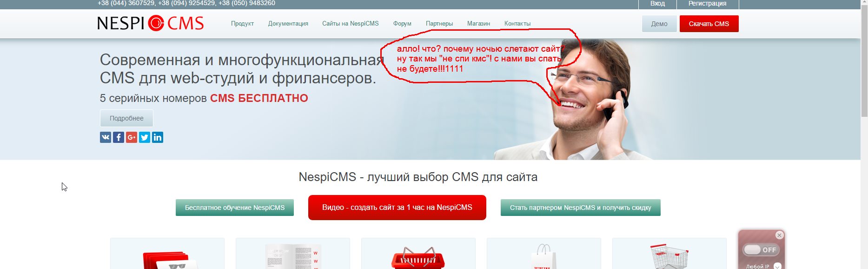The height and width of the screenshot is (269, 868).
Task: Share the page via Twitter icon
Action: (145, 137)
